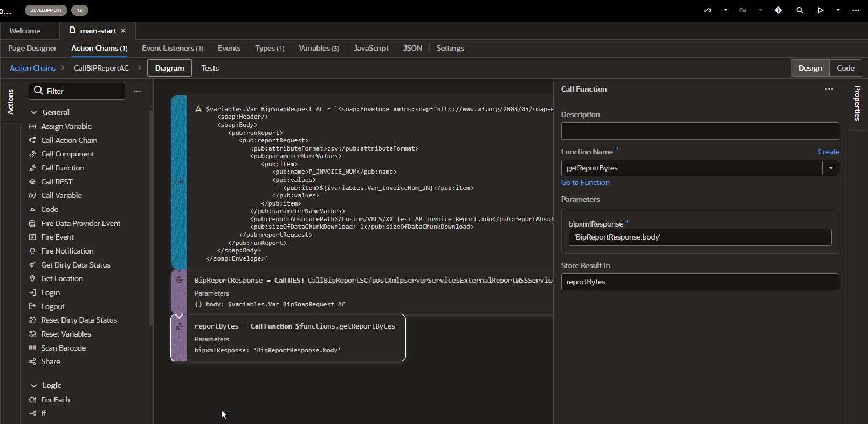Click the Store Result In field
The height and width of the screenshot is (424, 868).
pyautogui.click(x=700, y=282)
